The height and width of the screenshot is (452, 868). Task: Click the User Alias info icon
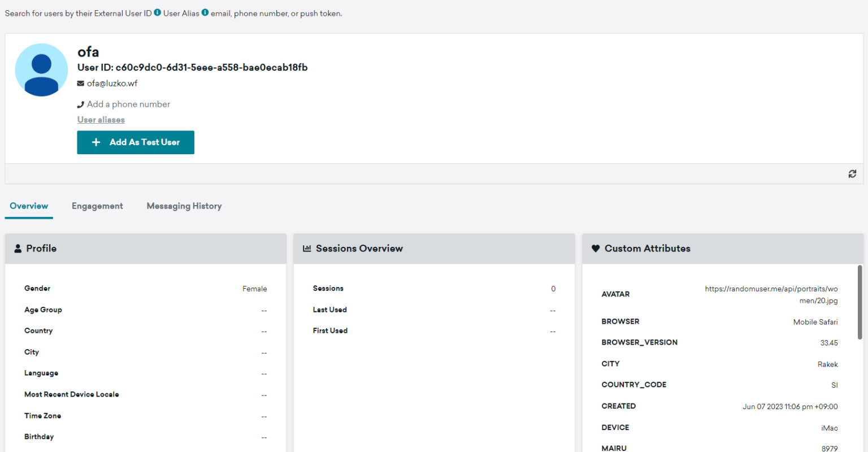pos(205,12)
